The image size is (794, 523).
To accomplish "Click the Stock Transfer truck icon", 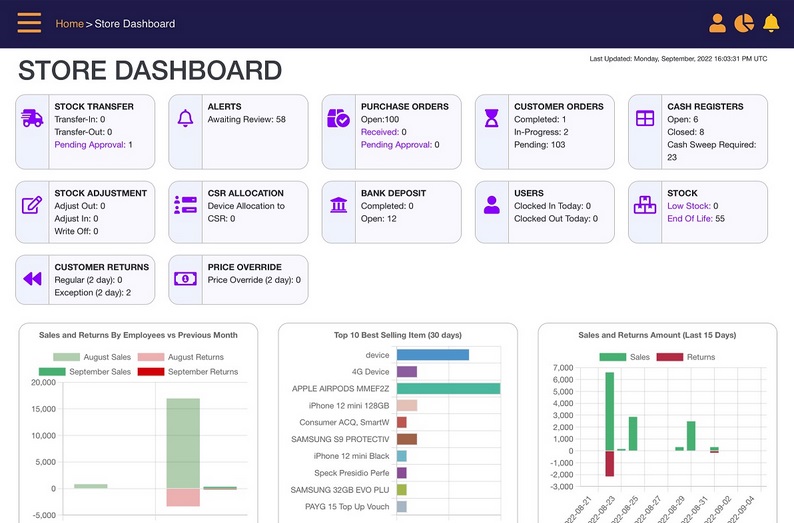I will [x=32, y=119].
